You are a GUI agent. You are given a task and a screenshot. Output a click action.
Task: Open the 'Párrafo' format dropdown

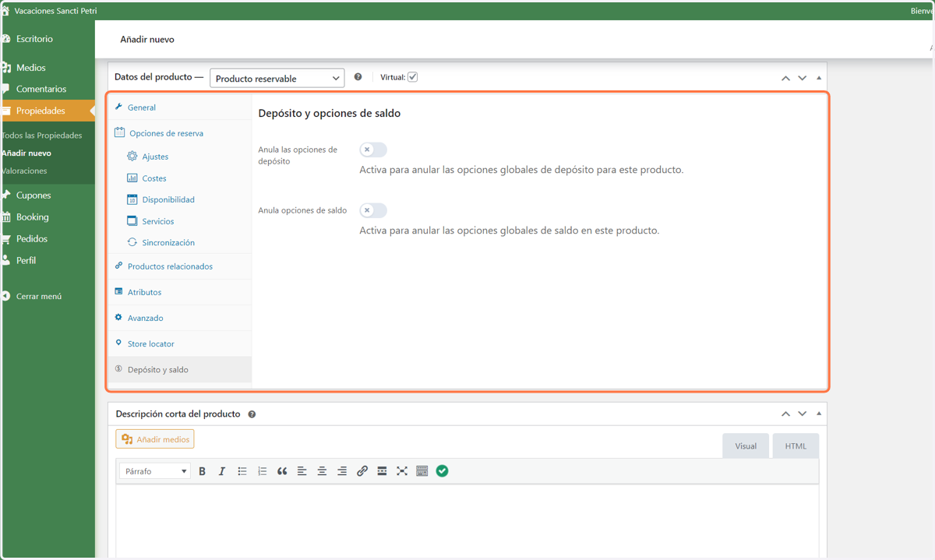tap(155, 471)
